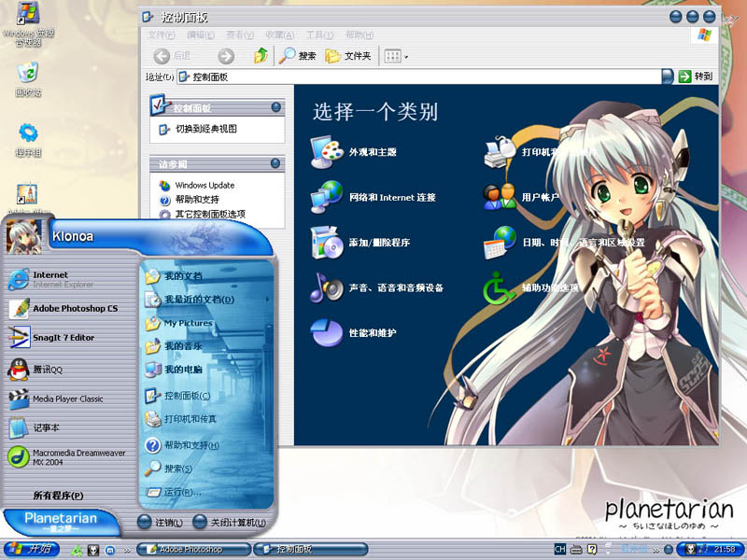Open 打印机和传真 in Start menu
The height and width of the screenshot is (560, 747).
point(206,419)
